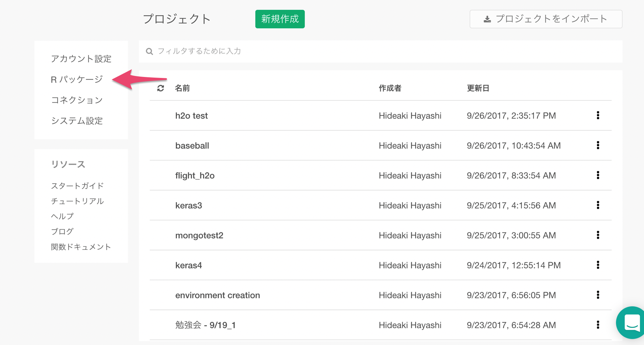The width and height of the screenshot is (644, 345).
Task: Select the date 9/25/2017, 3:00:55 AM
Action: [511, 235]
